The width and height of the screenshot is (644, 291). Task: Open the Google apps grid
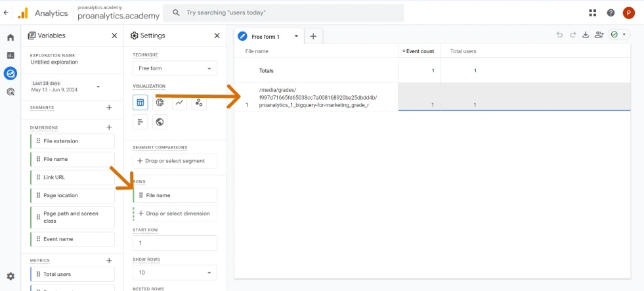pyautogui.click(x=592, y=12)
